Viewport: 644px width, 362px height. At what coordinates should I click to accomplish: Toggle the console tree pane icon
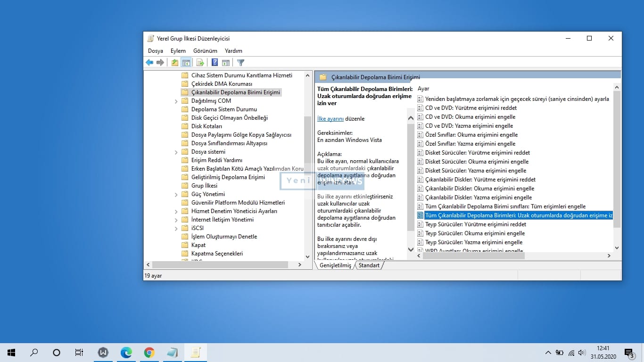click(186, 62)
